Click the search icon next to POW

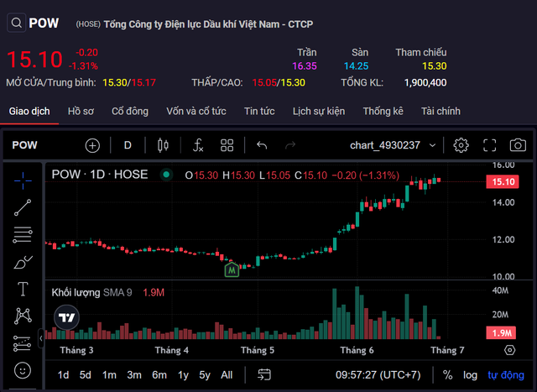16,24
